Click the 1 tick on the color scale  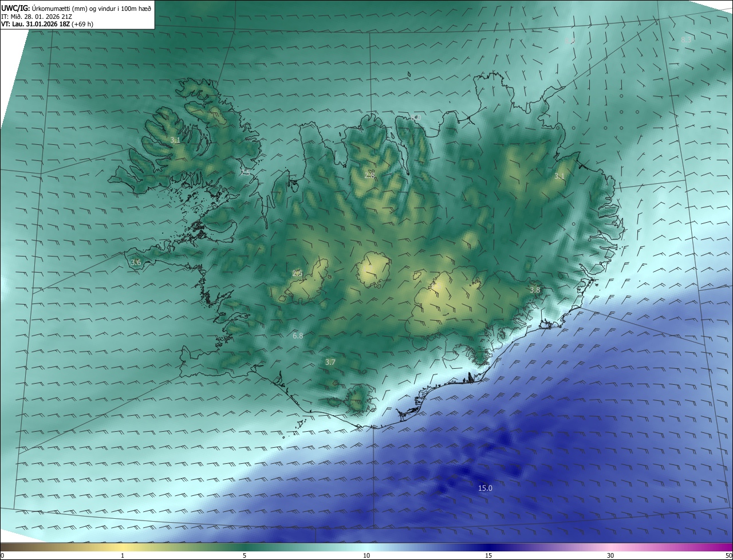click(x=123, y=555)
